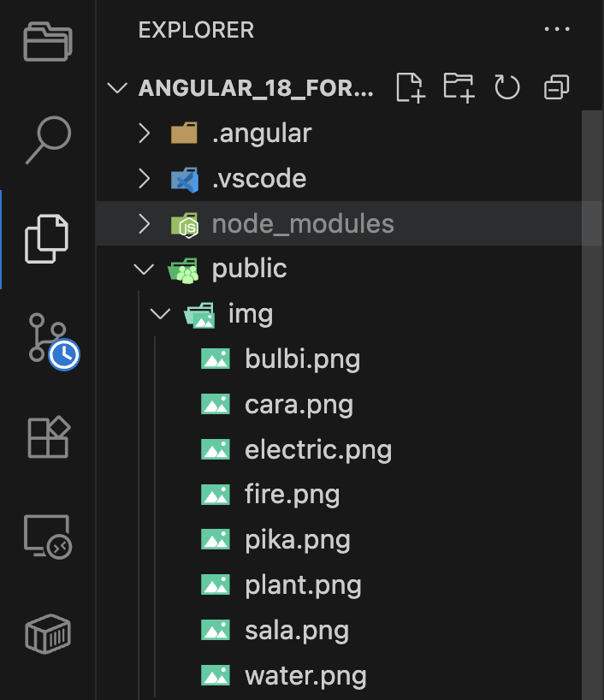604x700 pixels.
Task: Select electric.png in the file tree
Action: (317, 449)
